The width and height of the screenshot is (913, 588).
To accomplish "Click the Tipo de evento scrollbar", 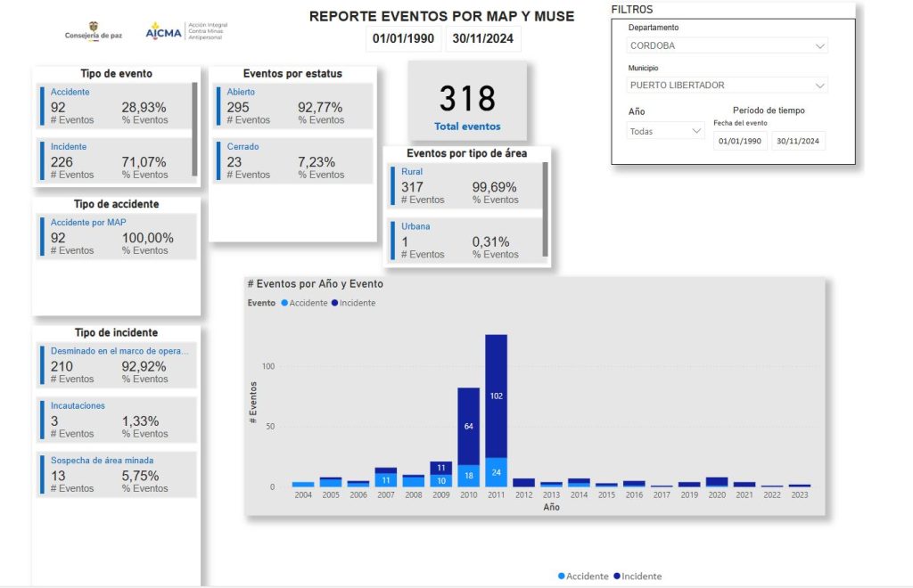I will coord(194,129).
